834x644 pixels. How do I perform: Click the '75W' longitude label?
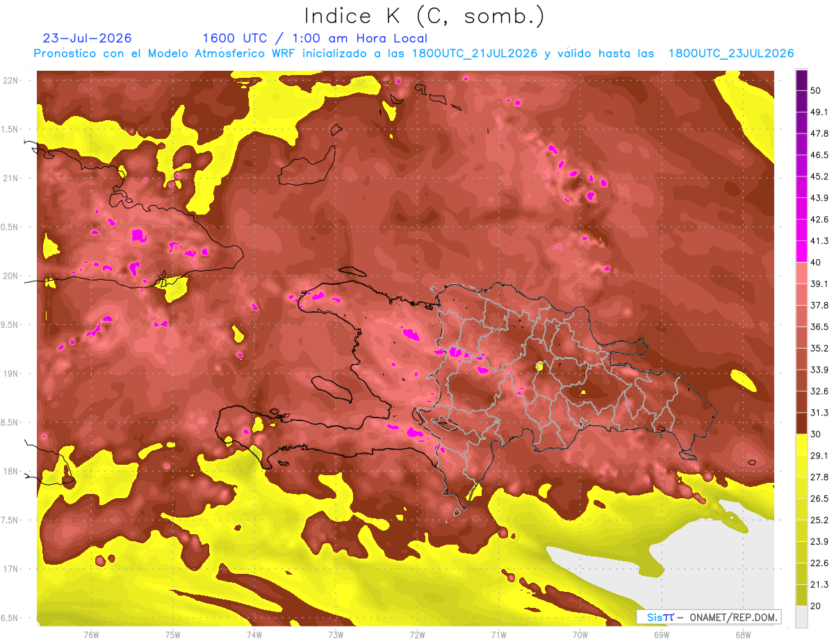pyautogui.click(x=173, y=635)
